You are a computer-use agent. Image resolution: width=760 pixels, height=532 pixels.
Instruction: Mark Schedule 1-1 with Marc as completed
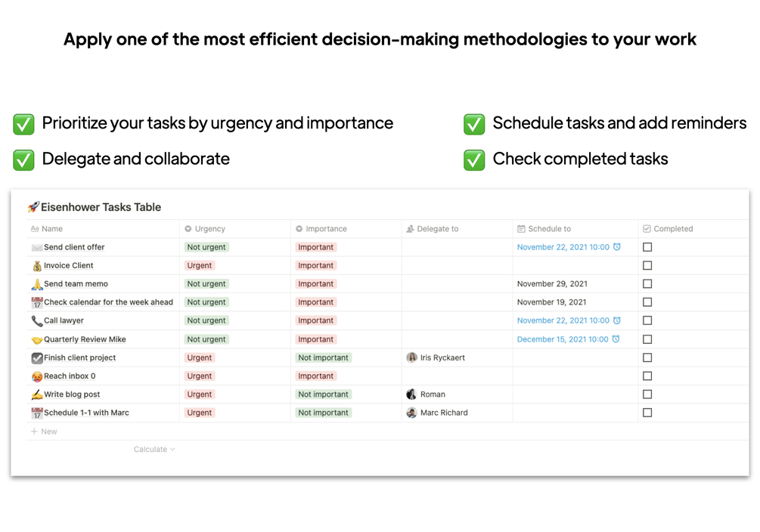[647, 413]
